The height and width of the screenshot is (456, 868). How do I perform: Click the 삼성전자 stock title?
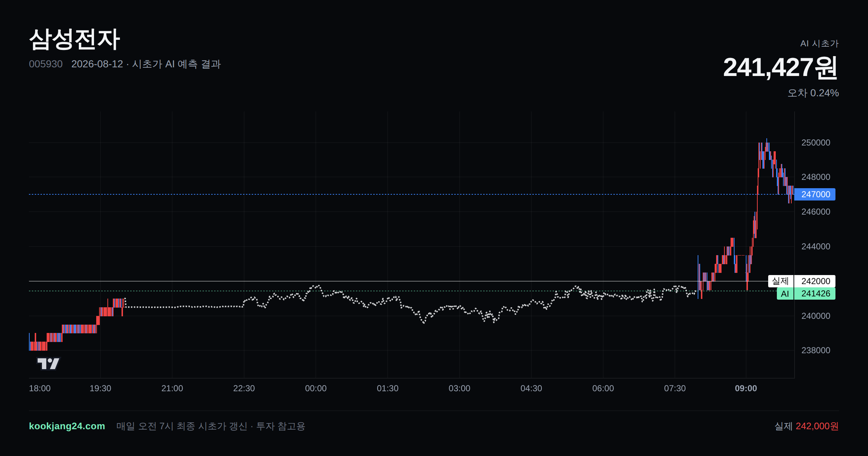tap(75, 39)
